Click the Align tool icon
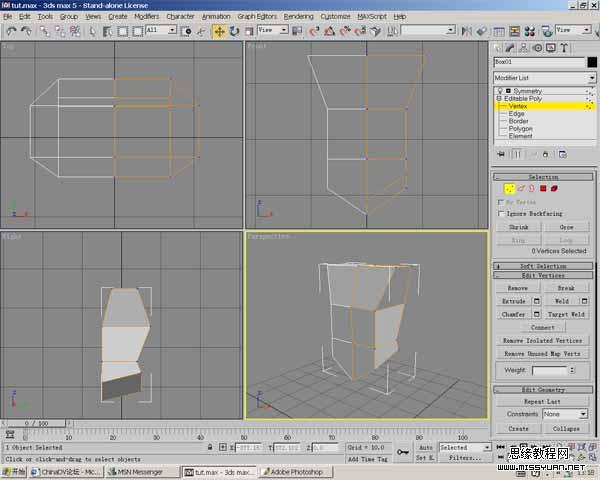 (482, 31)
